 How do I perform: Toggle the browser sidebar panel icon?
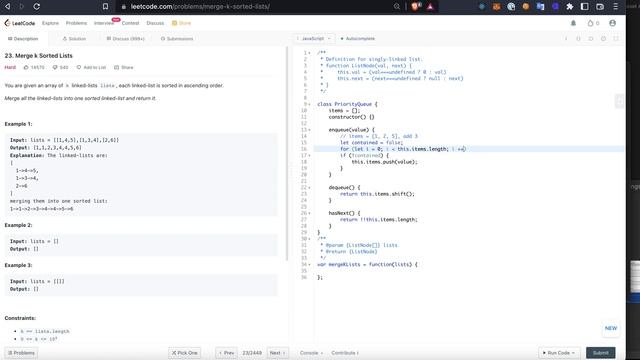[x=584, y=7]
